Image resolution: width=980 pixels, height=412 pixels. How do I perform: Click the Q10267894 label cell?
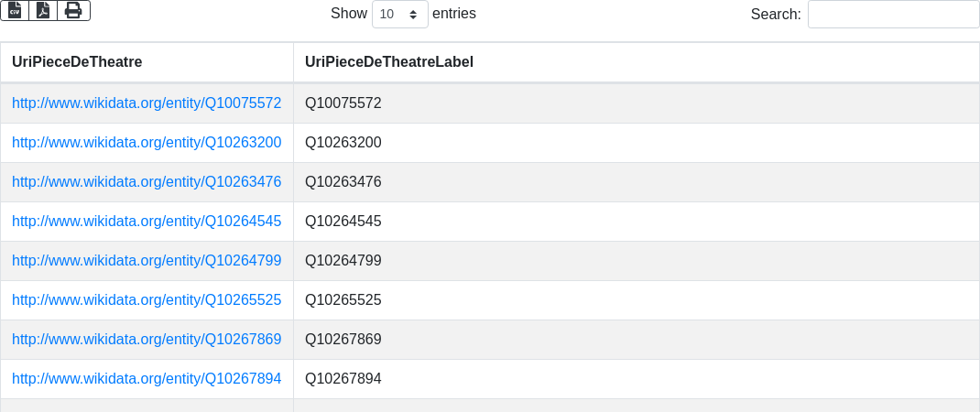[343, 379]
